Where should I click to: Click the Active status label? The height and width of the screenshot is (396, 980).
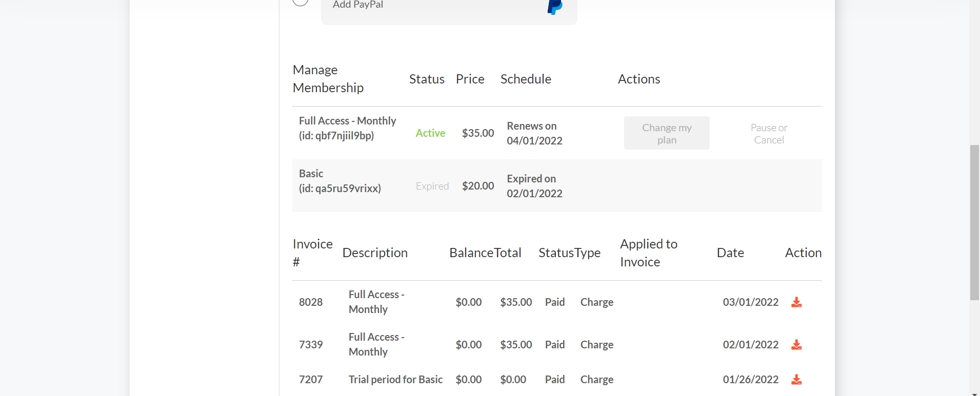(430, 133)
